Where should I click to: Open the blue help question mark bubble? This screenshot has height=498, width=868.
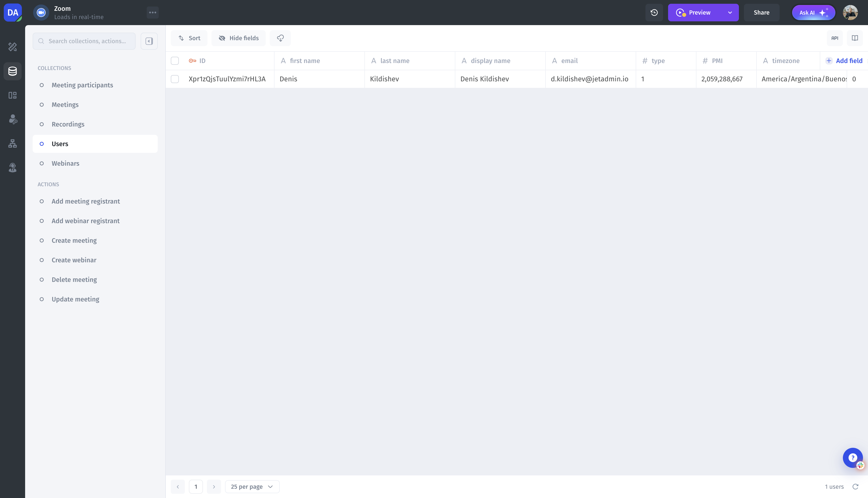click(x=852, y=458)
